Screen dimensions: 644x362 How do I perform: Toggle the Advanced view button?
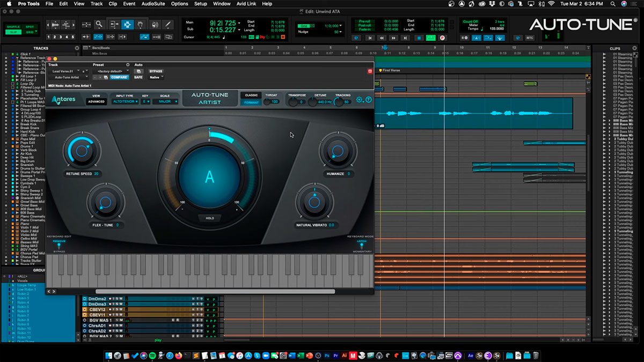(96, 101)
